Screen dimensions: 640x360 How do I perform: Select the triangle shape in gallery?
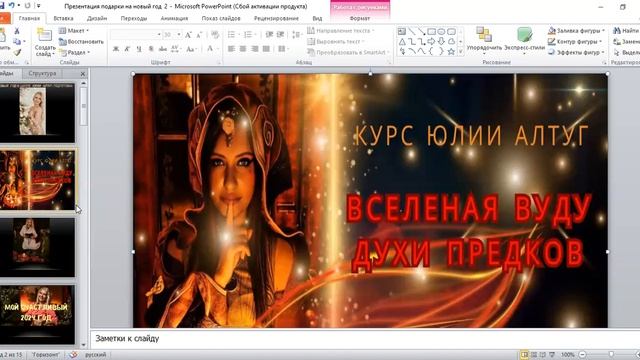pos(402,42)
